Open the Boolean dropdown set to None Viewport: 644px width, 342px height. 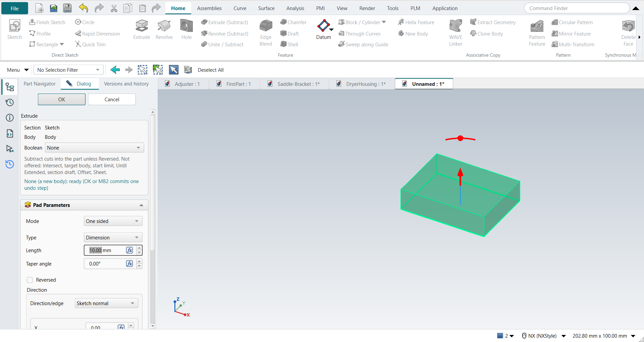pos(95,148)
